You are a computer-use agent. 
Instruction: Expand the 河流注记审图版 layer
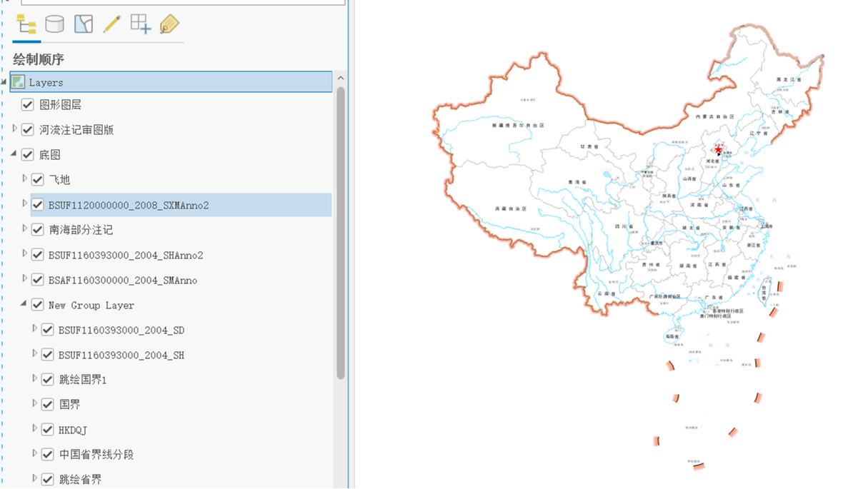point(14,129)
